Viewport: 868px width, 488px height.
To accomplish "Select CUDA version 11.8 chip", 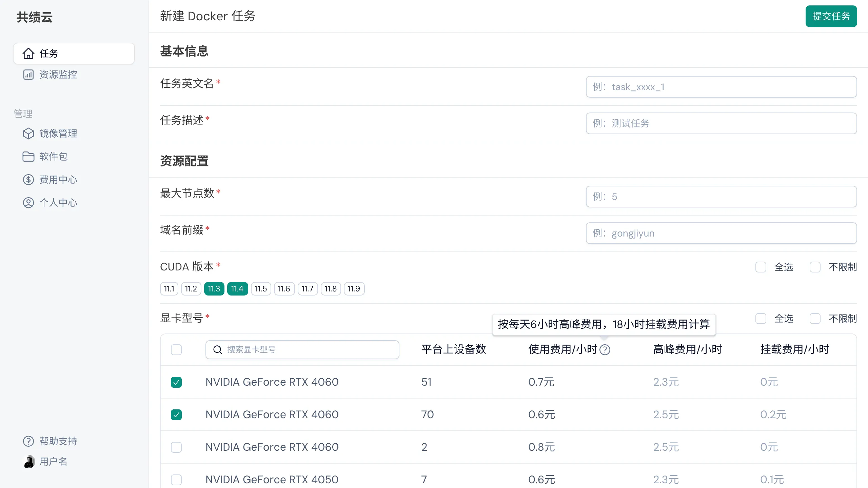I will click(x=331, y=288).
